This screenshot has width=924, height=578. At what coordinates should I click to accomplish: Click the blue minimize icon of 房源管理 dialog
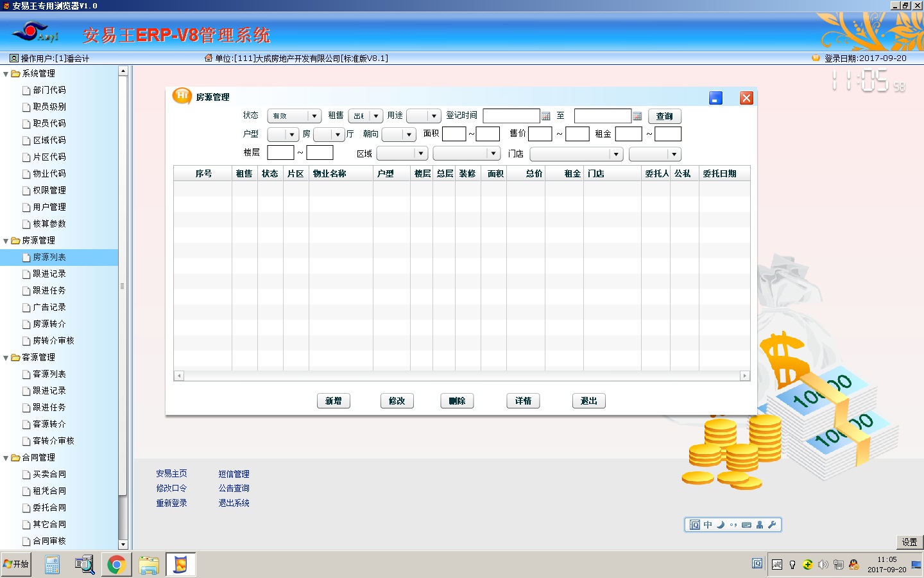point(715,98)
